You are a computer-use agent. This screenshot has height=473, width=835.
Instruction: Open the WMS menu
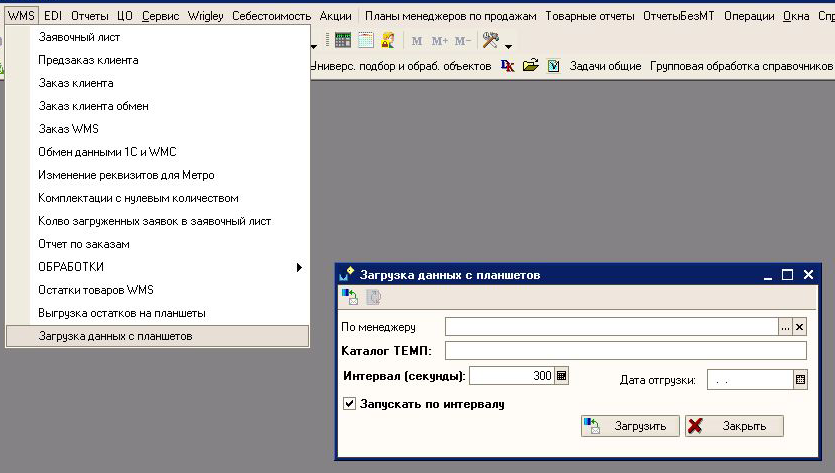(21, 16)
